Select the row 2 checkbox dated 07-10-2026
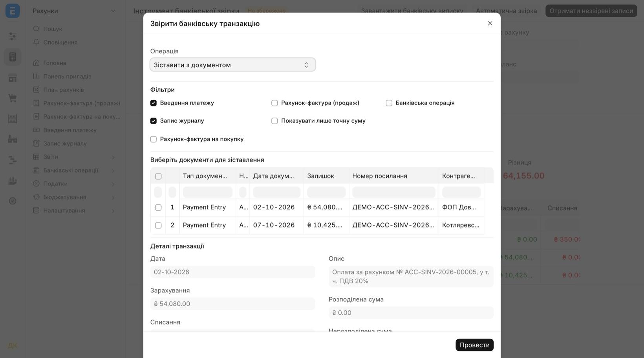 (x=158, y=226)
